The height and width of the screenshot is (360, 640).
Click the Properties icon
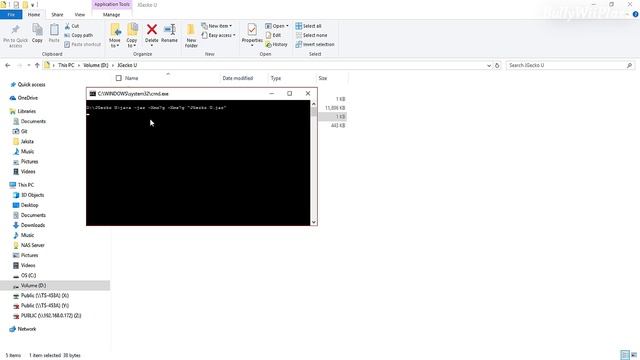coord(252,29)
